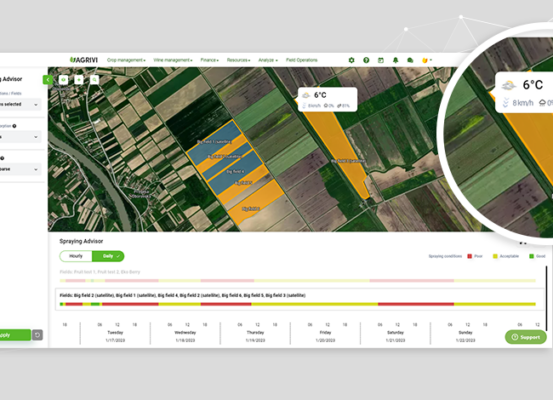Open the fields selected dropdown
The height and width of the screenshot is (400, 553).
pyautogui.click(x=20, y=104)
